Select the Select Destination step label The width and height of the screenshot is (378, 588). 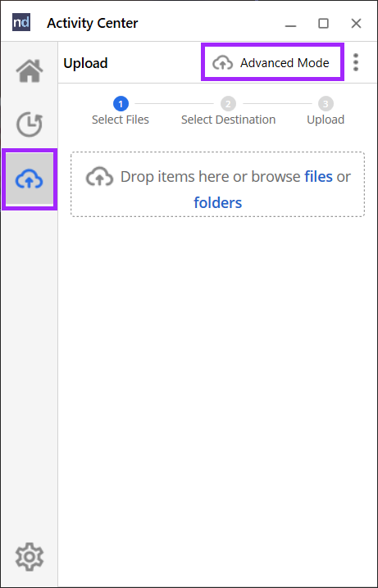pos(228,120)
